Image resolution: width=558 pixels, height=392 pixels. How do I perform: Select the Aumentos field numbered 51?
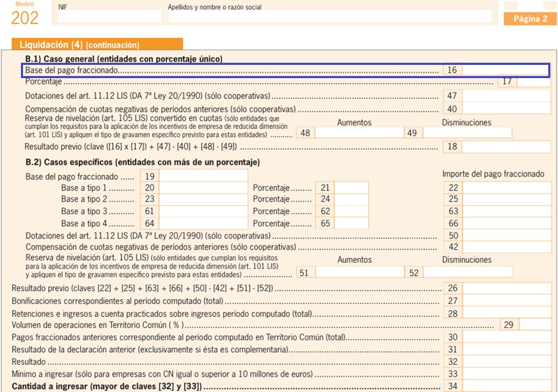pos(360,273)
